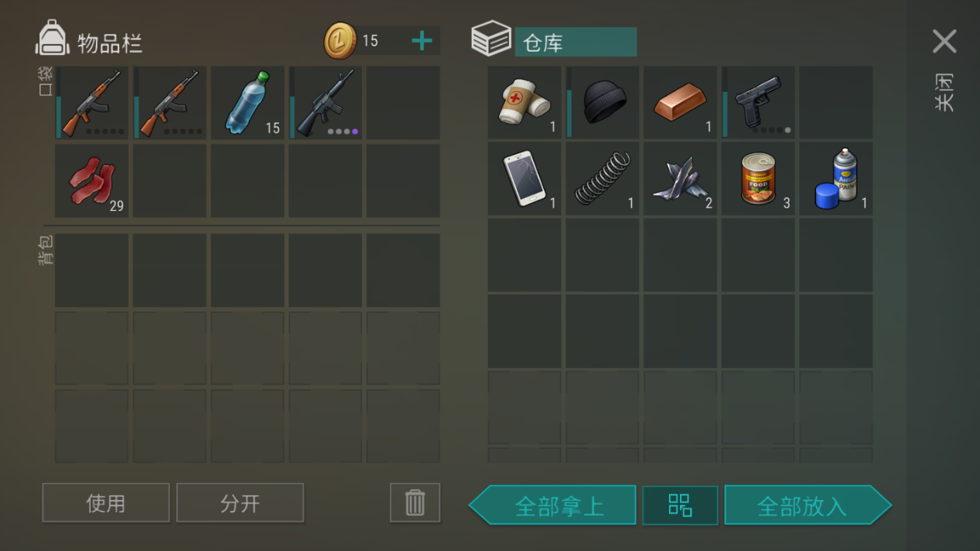Sort warehouse with the grid icon button

click(680, 505)
